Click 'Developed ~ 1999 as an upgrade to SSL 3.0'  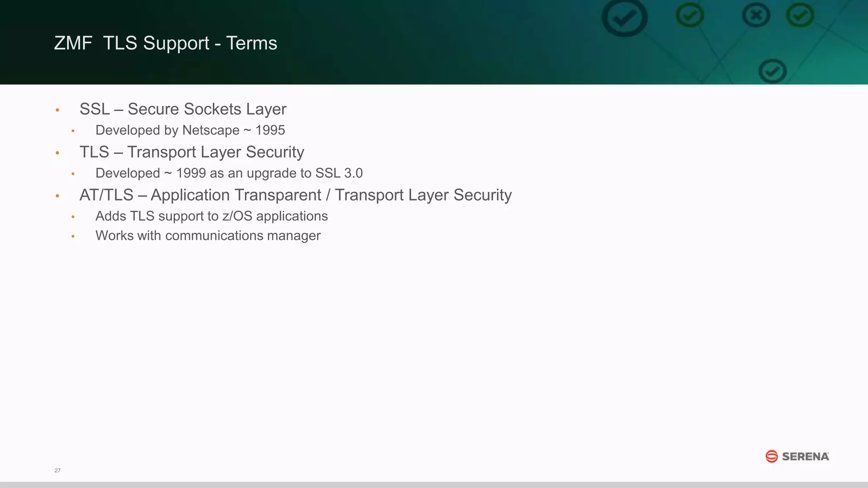point(229,173)
